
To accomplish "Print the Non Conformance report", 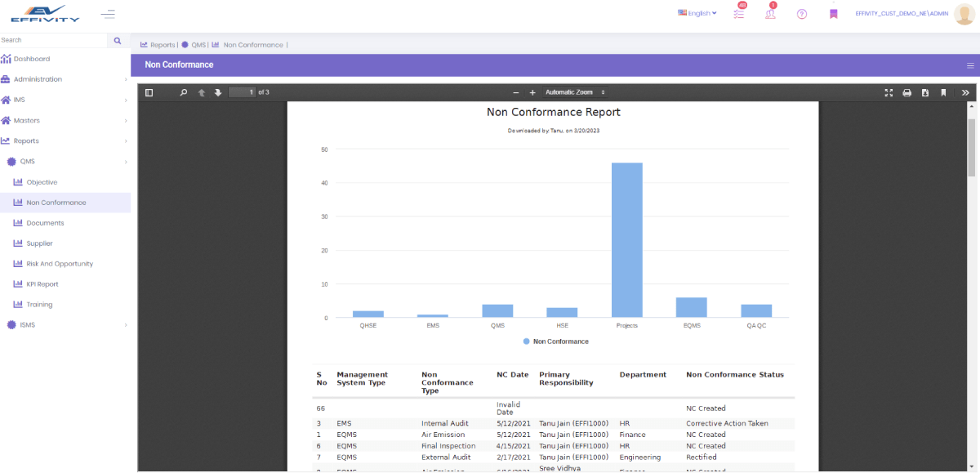I will 906,92.
